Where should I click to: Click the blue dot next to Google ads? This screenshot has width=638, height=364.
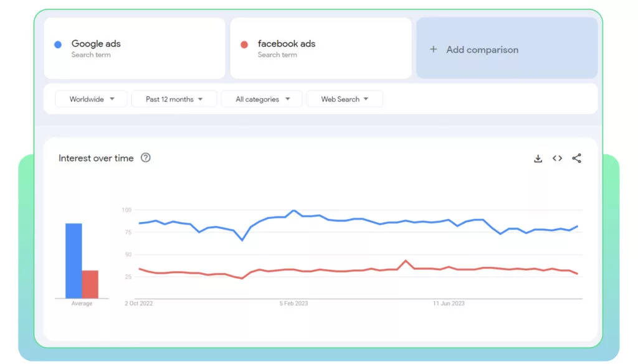point(58,44)
